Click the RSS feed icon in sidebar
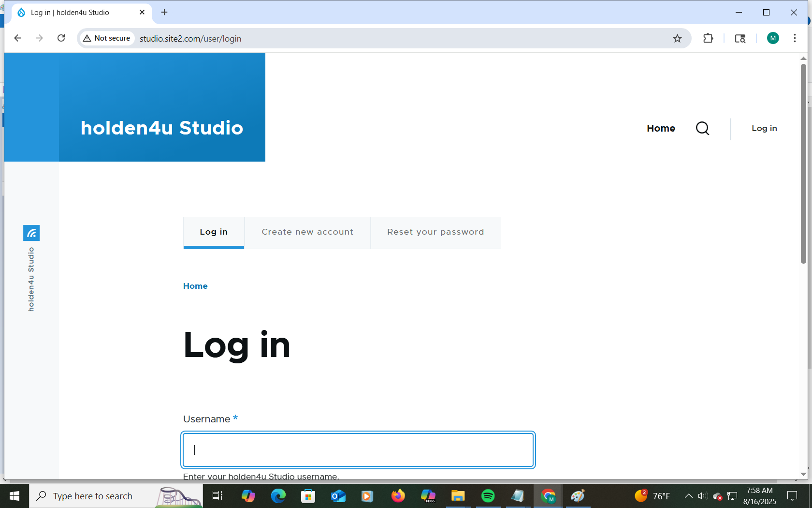The image size is (812, 508). (x=31, y=233)
